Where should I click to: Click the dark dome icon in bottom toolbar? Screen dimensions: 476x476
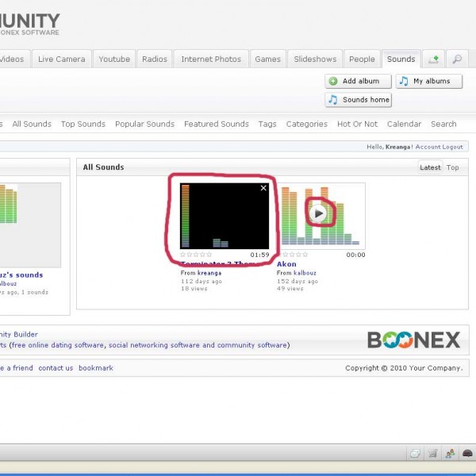pyautogui.click(x=467, y=454)
